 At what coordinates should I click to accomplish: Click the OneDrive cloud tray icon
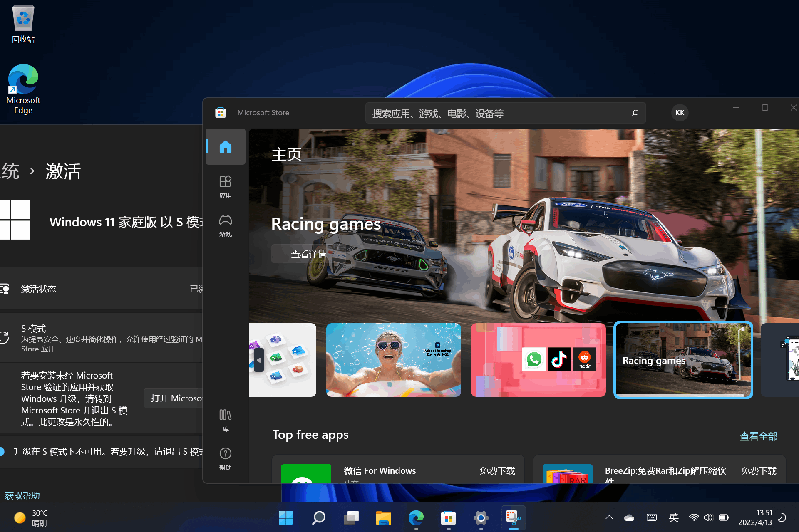pyautogui.click(x=629, y=517)
